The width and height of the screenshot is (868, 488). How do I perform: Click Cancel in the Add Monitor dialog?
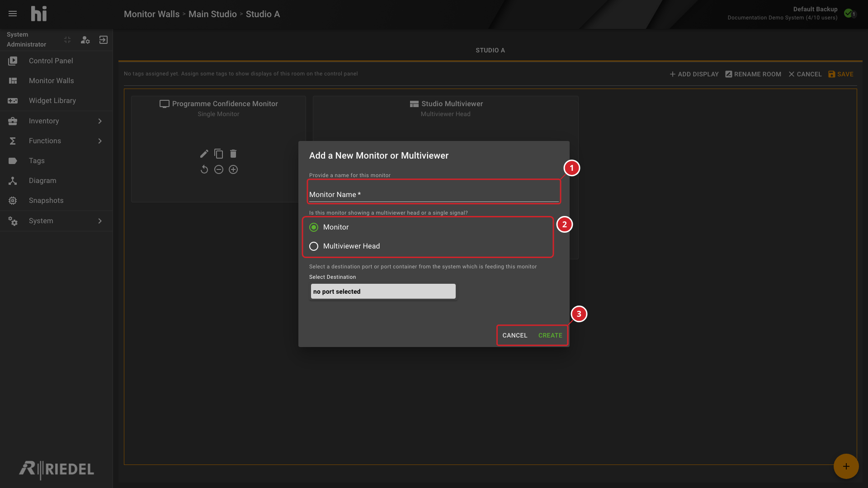(514, 335)
